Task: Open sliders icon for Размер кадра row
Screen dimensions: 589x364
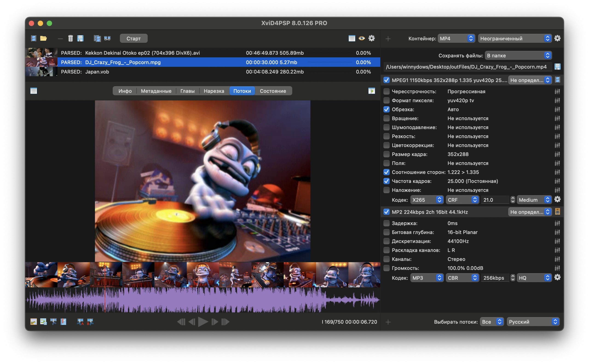Action: point(557,154)
